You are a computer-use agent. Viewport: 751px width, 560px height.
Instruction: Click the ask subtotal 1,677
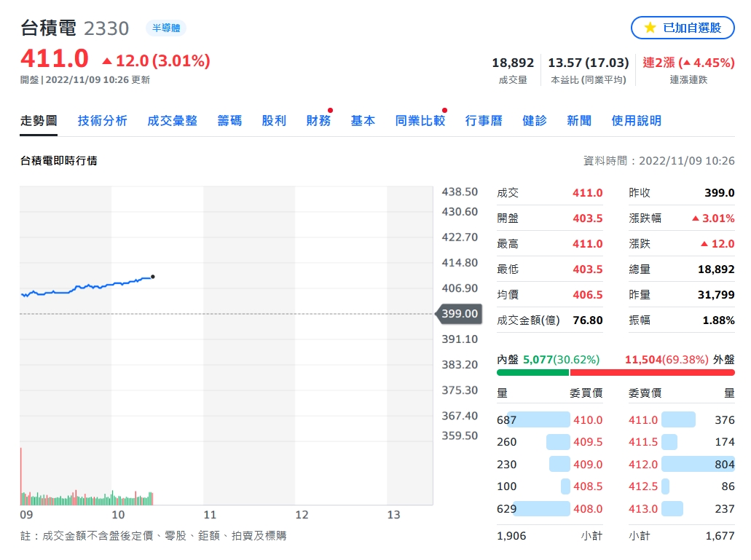[x=720, y=535]
